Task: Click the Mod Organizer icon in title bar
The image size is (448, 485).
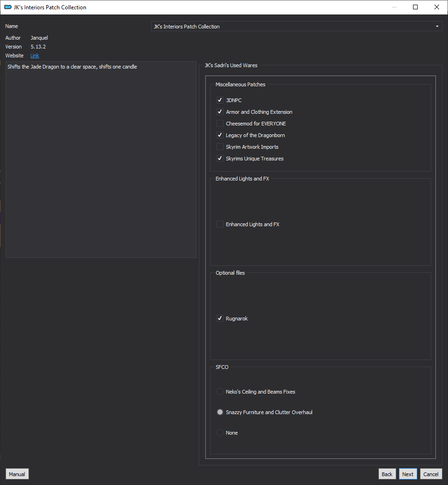Action: click(x=8, y=7)
